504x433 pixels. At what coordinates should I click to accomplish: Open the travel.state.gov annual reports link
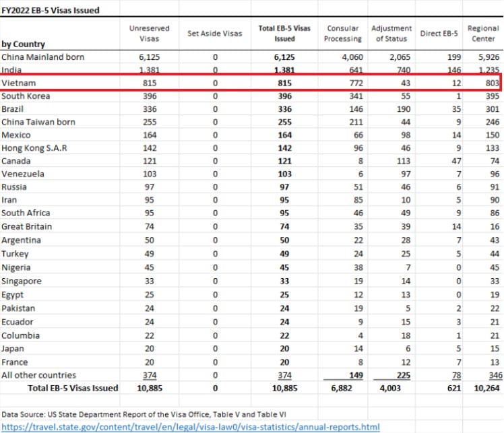(x=191, y=427)
